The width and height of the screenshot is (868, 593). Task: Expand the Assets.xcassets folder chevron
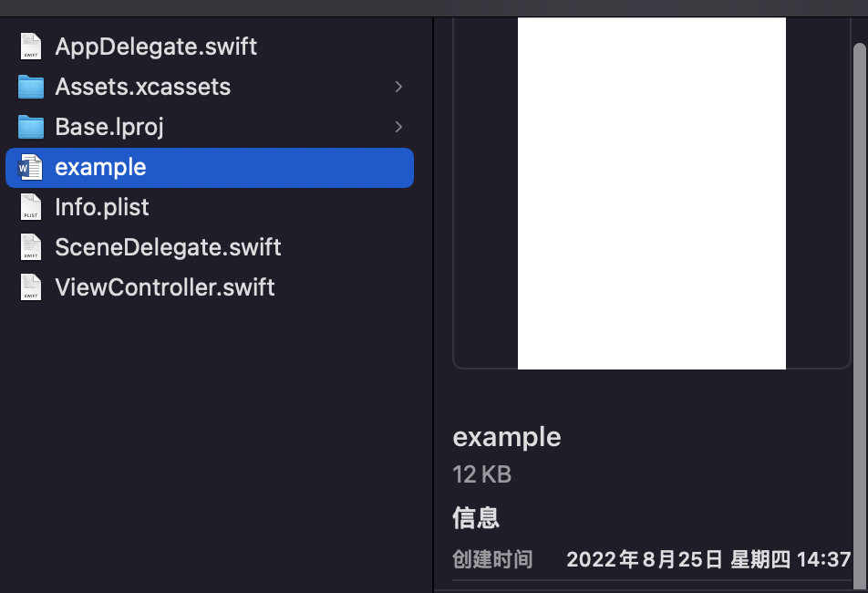click(398, 87)
